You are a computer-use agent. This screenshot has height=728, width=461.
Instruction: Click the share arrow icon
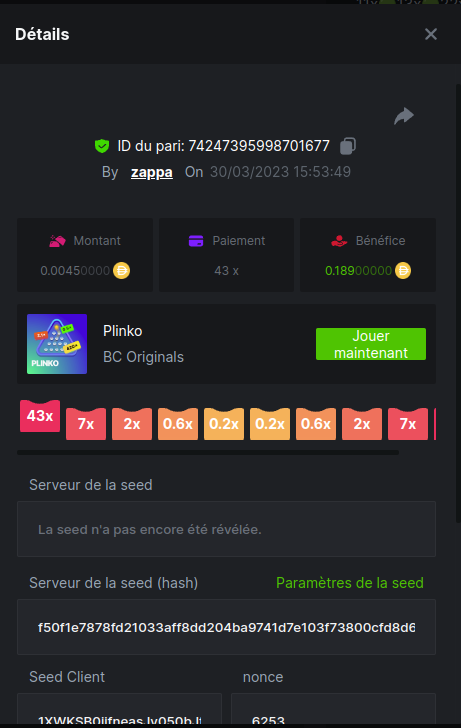pos(404,116)
